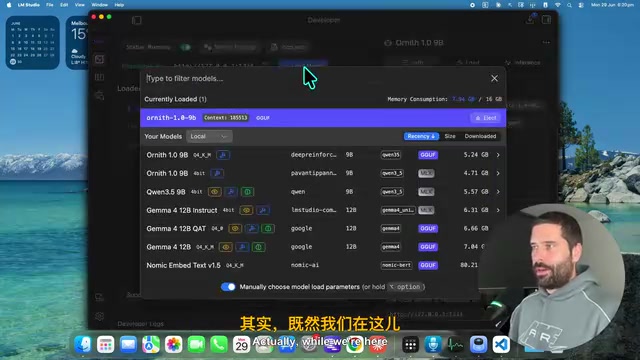Click the tool-use icon on Gemma 4 12B Instruct

tap(263, 210)
